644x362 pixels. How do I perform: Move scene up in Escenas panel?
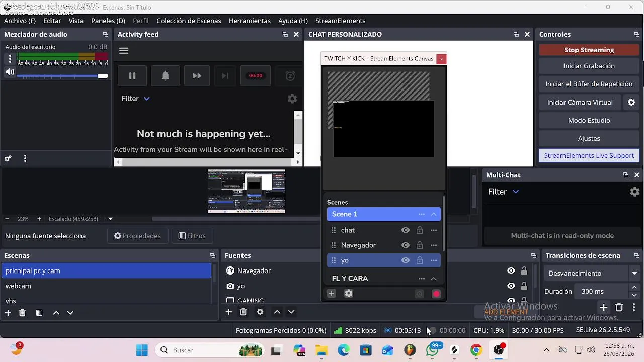coord(56,313)
